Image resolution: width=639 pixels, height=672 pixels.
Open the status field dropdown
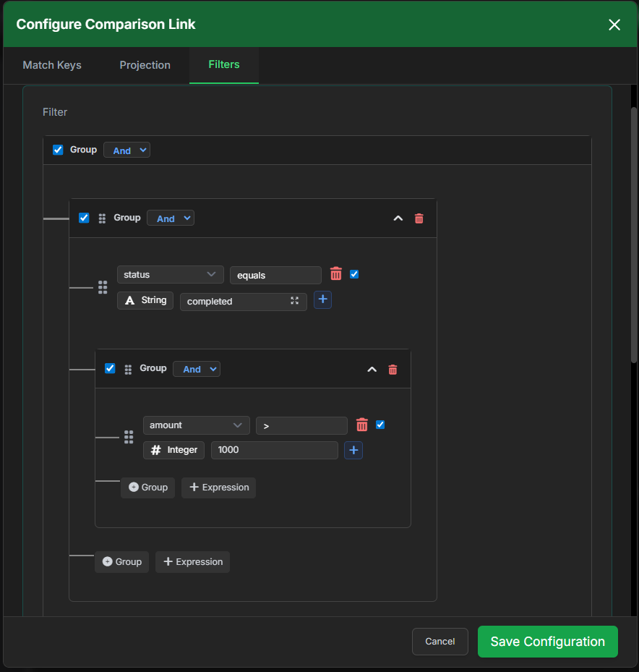click(170, 275)
